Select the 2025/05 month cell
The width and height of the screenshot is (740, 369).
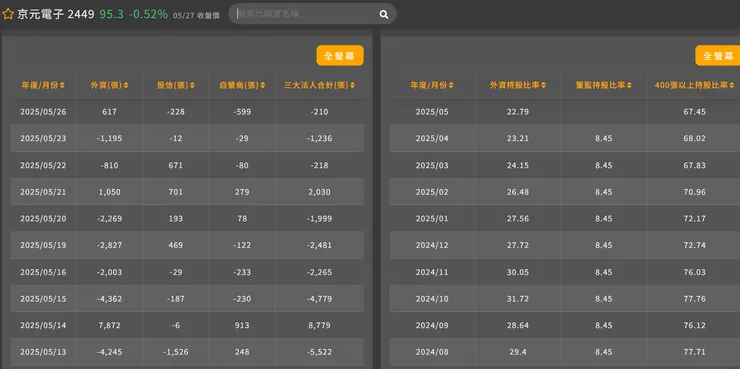pos(432,112)
